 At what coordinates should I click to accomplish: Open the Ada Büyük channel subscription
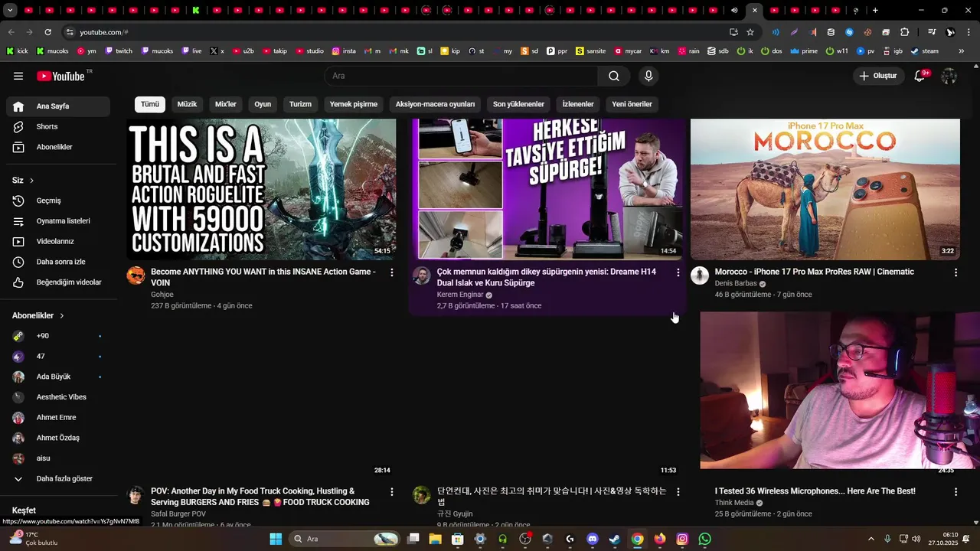tap(58, 377)
